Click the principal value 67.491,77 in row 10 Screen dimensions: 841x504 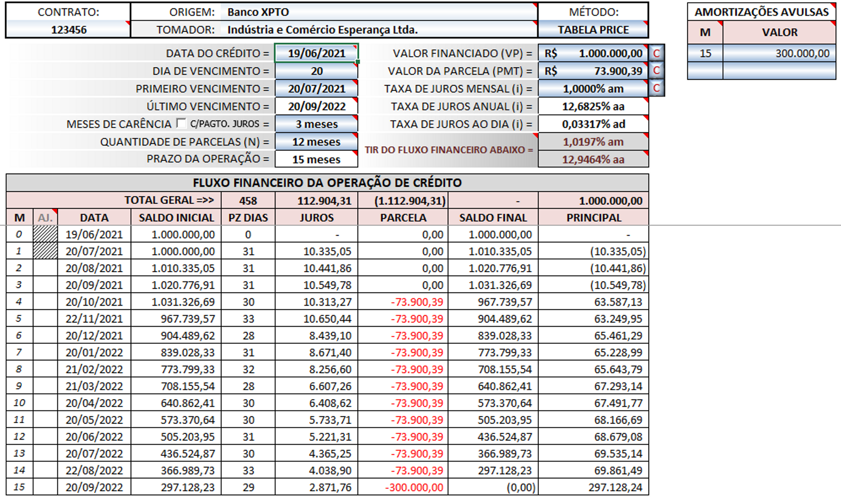pyautogui.click(x=594, y=403)
